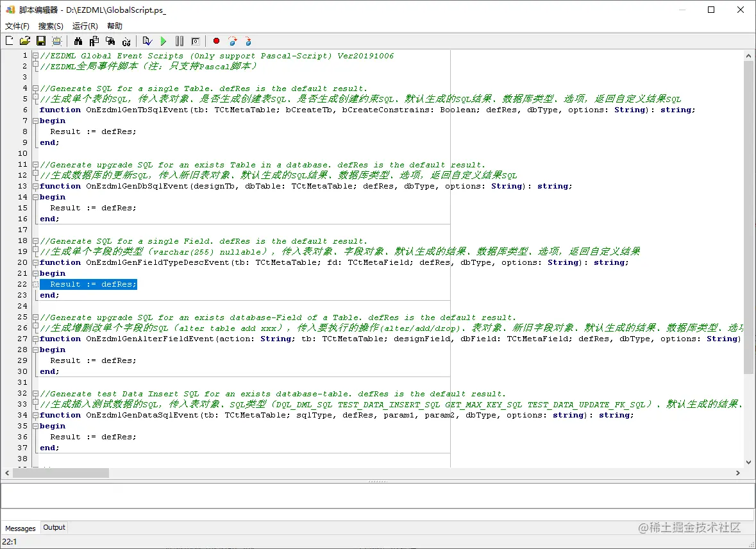Save the current script
This screenshot has height=549, width=756.
point(41,41)
